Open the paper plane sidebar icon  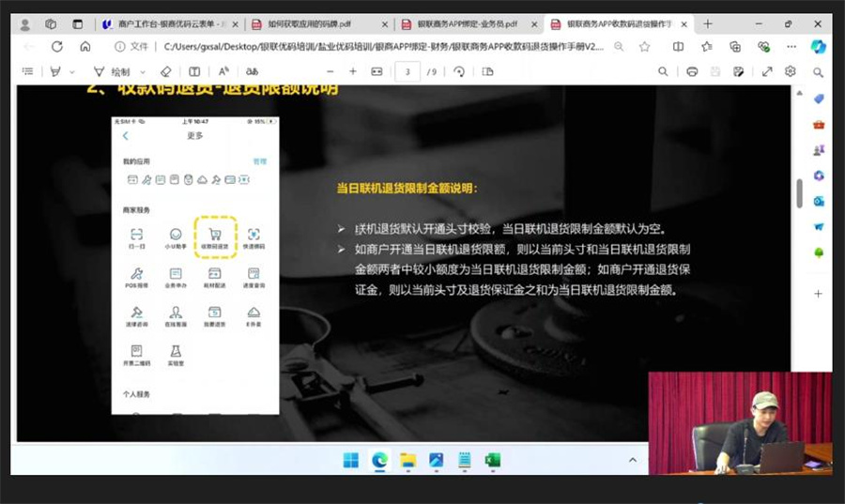pyautogui.click(x=819, y=227)
